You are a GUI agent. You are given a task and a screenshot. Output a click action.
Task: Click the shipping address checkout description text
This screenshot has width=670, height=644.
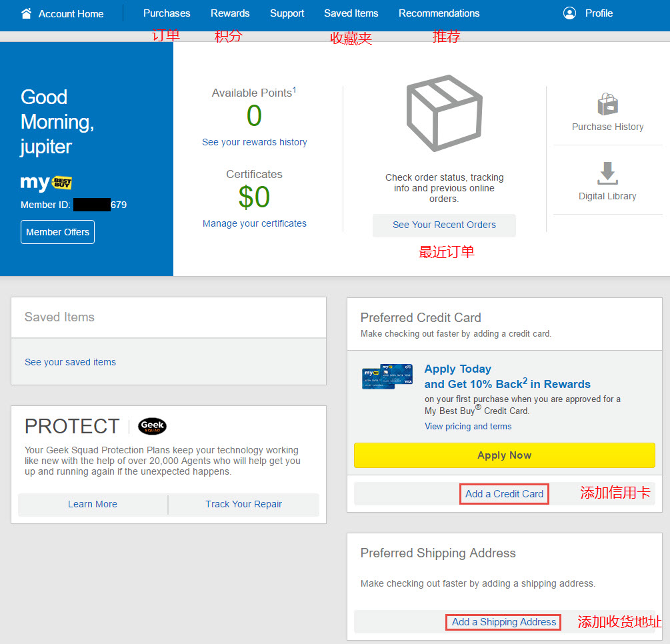(x=478, y=584)
